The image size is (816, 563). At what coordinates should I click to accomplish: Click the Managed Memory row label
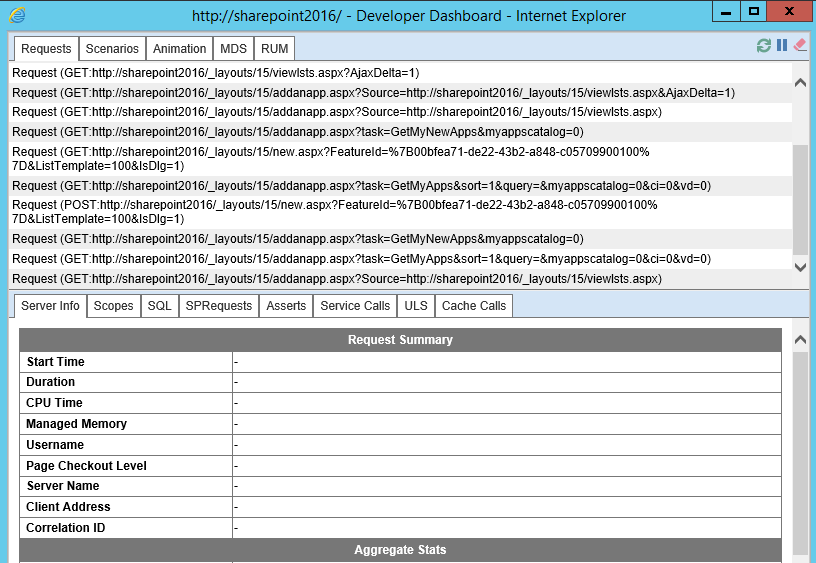76,424
